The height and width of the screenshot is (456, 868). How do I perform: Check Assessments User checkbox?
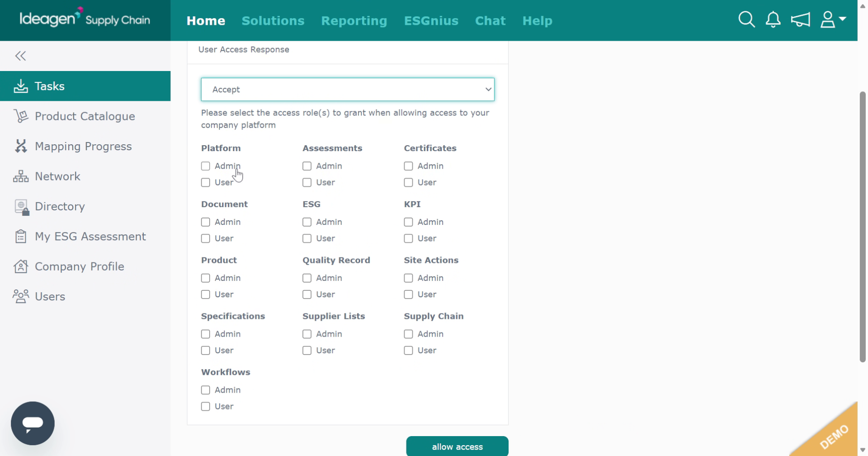[307, 182]
